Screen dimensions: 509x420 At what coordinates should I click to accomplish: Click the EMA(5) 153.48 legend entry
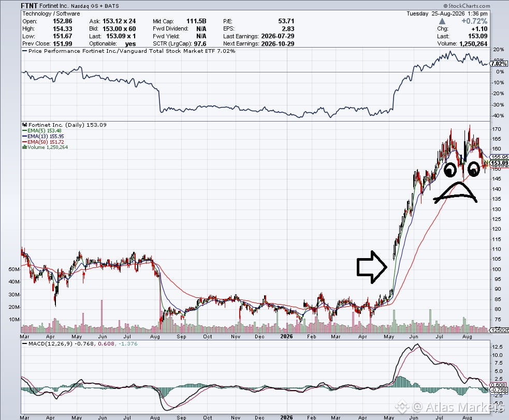pyautogui.click(x=41, y=131)
